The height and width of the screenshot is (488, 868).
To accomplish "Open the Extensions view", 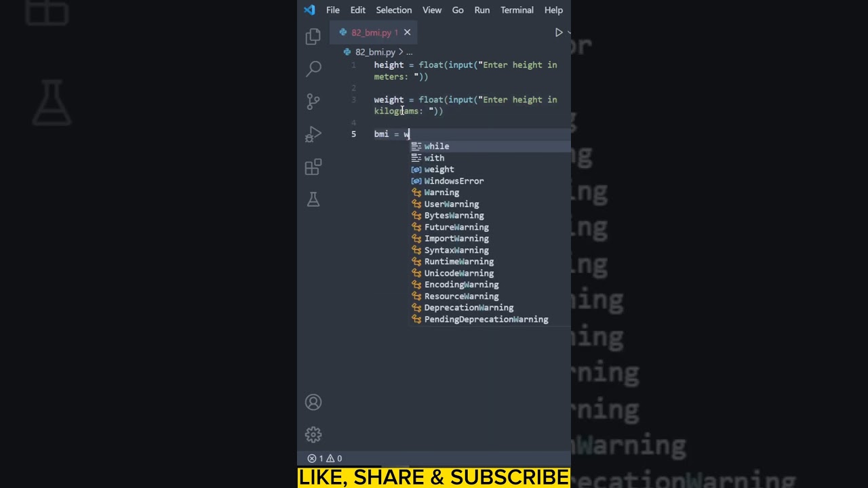I will [x=313, y=167].
